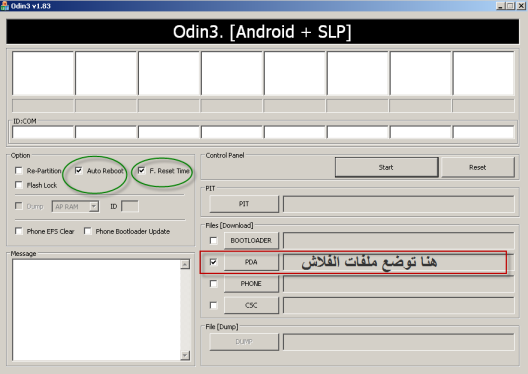The image size is (528, 374).
Task: Click the PIT file path field
Action: (x=399, y=204)
